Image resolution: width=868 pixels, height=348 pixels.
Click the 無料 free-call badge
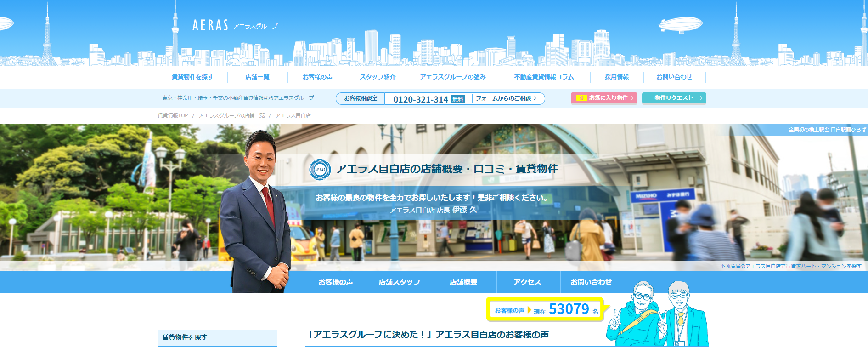[x=458, y=99]
